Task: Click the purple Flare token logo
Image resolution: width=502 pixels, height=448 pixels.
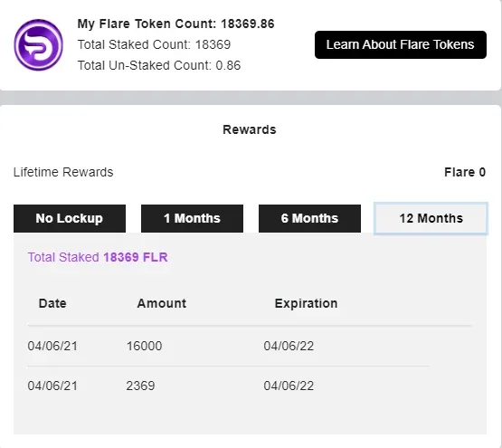Action: coord(38,45)
